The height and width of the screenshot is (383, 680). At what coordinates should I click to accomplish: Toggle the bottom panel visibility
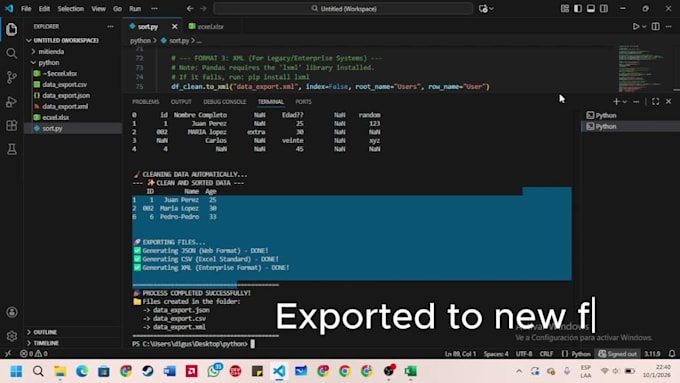tap(591, 9)
